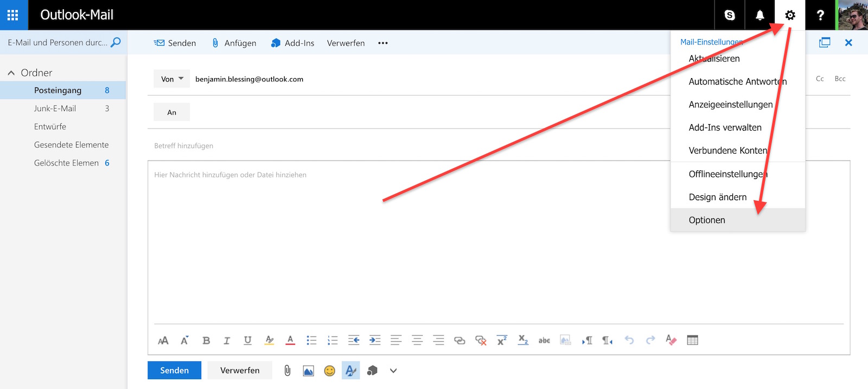Toggle bold formatting
Image resolution: width=868 pixels, height=389 pixels.
coord(206,341)
